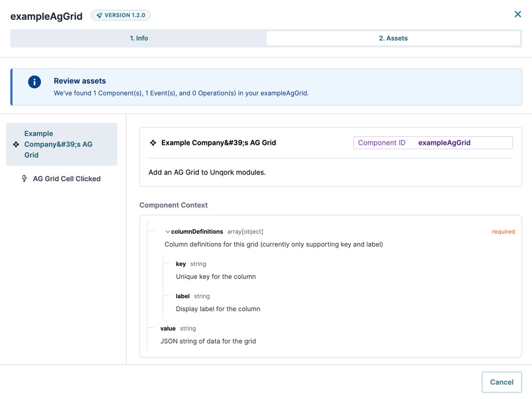The image size is (532, 399).
Task: Click the columnDefinitions property name
Action: point(197,232)
